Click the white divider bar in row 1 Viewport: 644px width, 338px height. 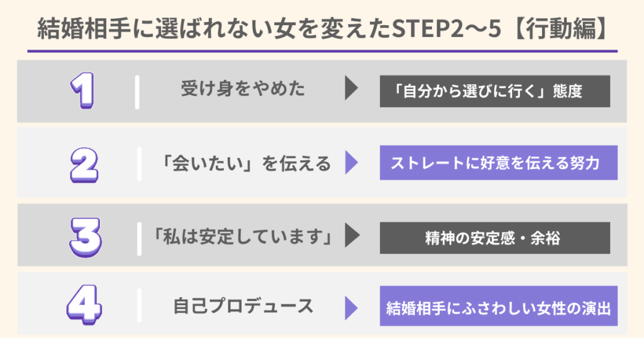click(x=137, y=92)
